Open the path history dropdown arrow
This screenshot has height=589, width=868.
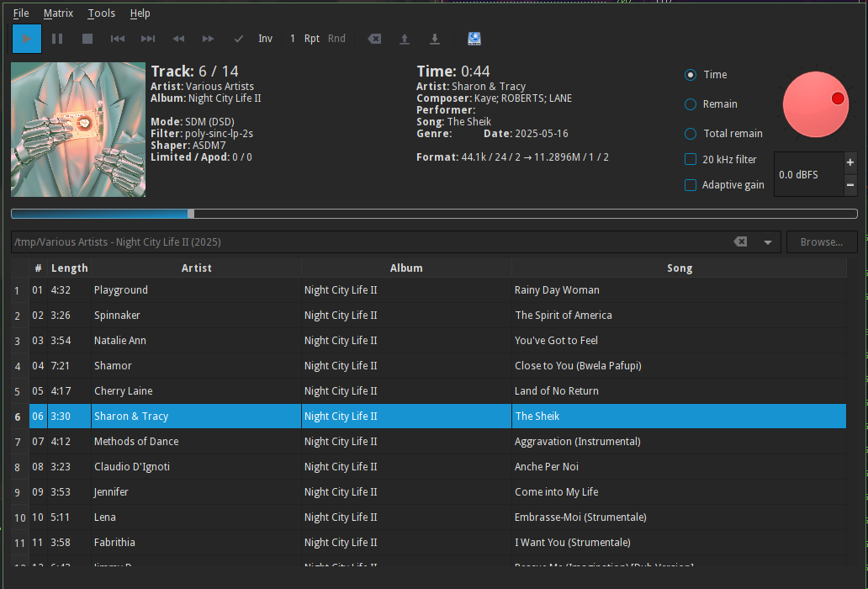point(768,242)
